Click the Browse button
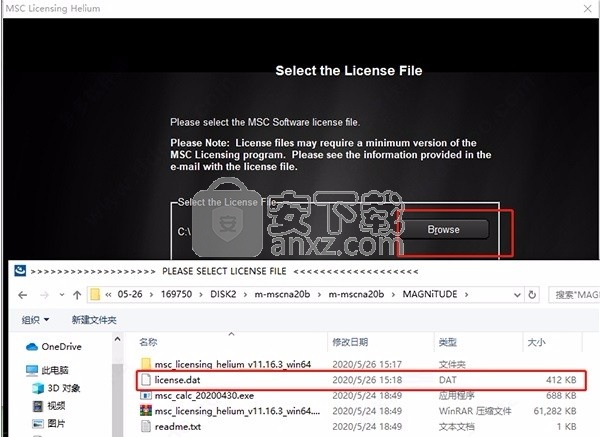Viewport: 600px width, 437px height. [443, 230]
